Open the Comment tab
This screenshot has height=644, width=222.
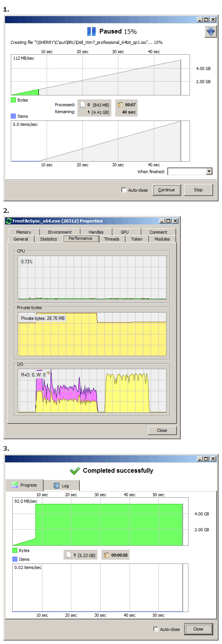coord(158,232)
